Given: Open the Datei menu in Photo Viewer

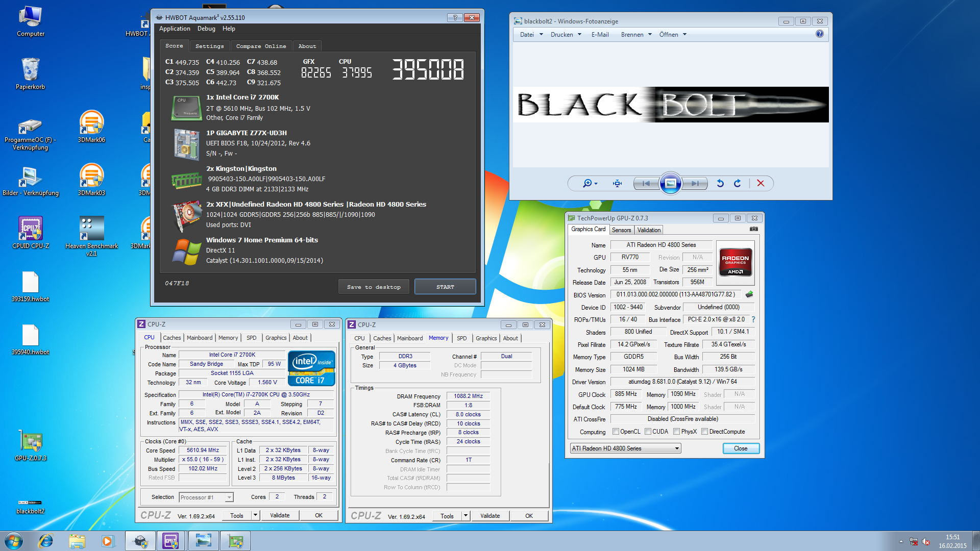Looking at the screenshot, I should pyautogui.click(x=531, y=35).
